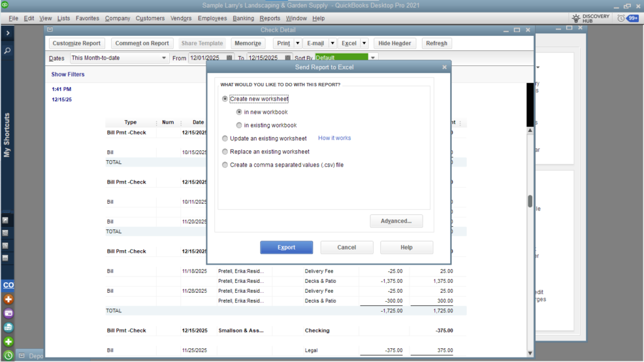Follow the 'How it works' link
The width and height of the screenshot is (644, 362).
point(335,138)
